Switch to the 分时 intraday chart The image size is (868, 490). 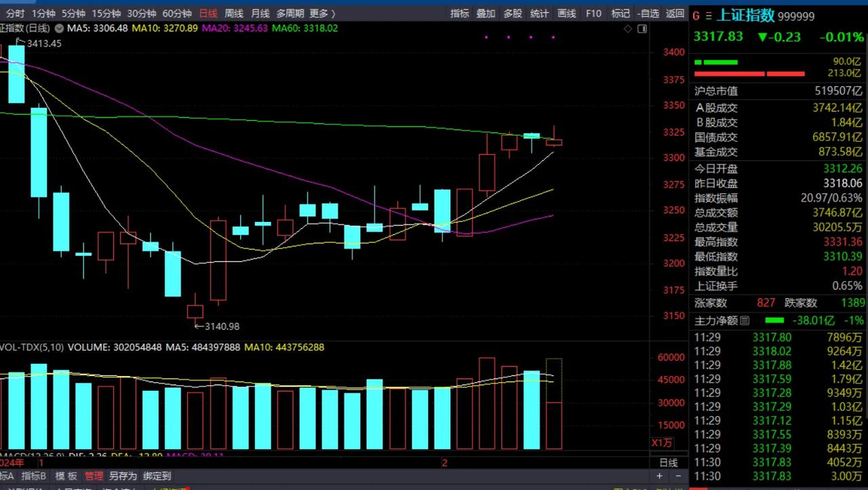point(15,14)
